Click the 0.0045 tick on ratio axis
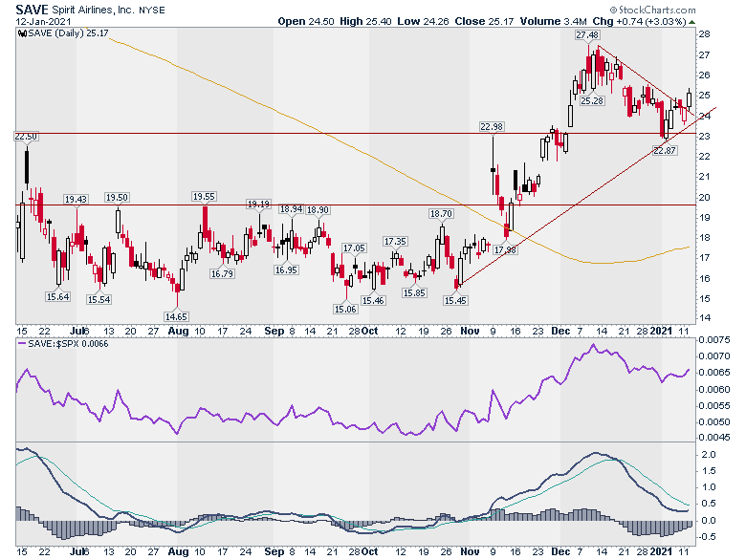This screenshot has height=560, width=746. [713, 438]
